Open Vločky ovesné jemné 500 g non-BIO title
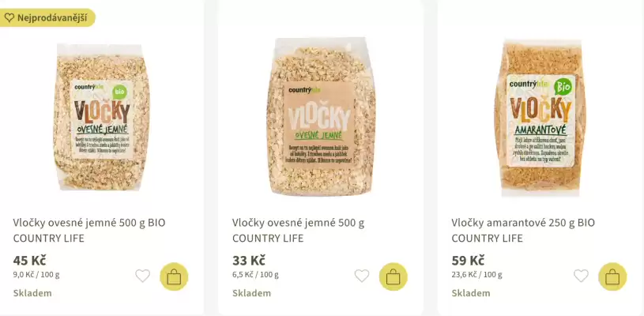Screen dimensions: 644x316 click(298, 230)
